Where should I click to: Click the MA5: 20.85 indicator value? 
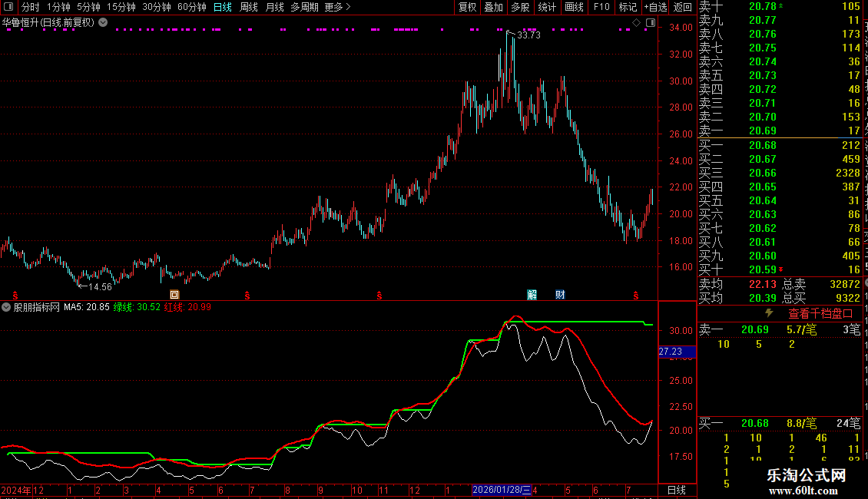86,307
